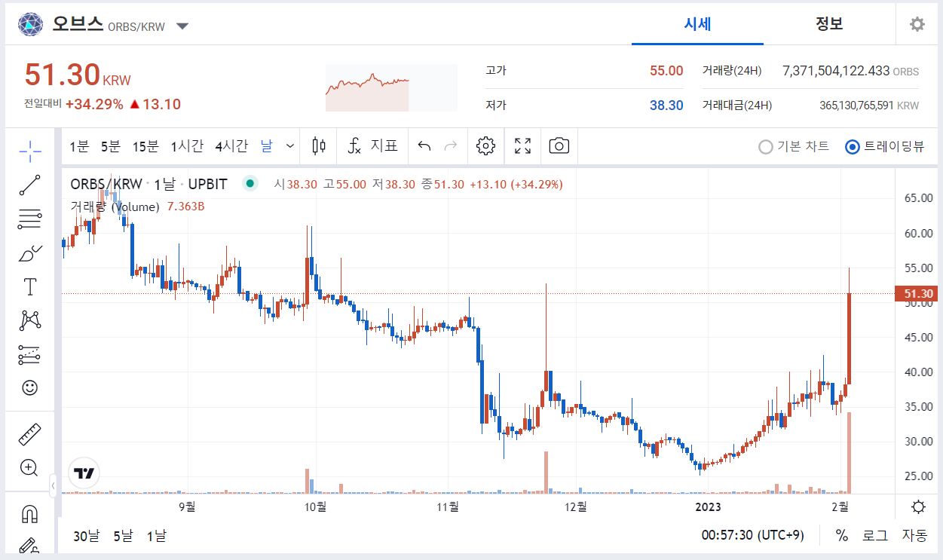Take a chart snapshot with camera icon
The image size is (943, 560).
point(559,146)
